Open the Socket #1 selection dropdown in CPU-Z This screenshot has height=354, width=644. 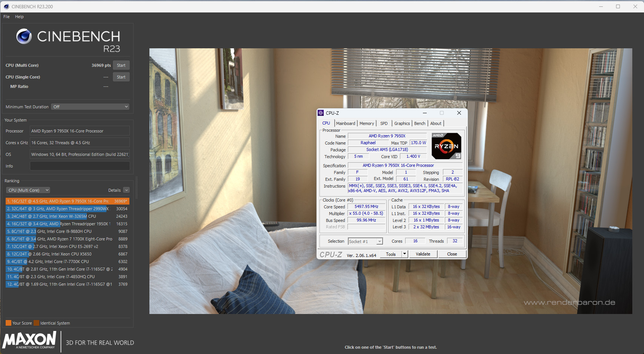click(365, 241)
